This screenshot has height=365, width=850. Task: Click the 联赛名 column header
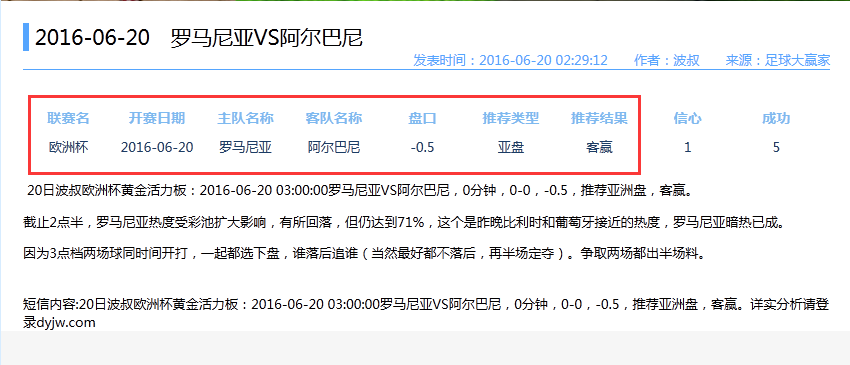[x=68, y=118]
